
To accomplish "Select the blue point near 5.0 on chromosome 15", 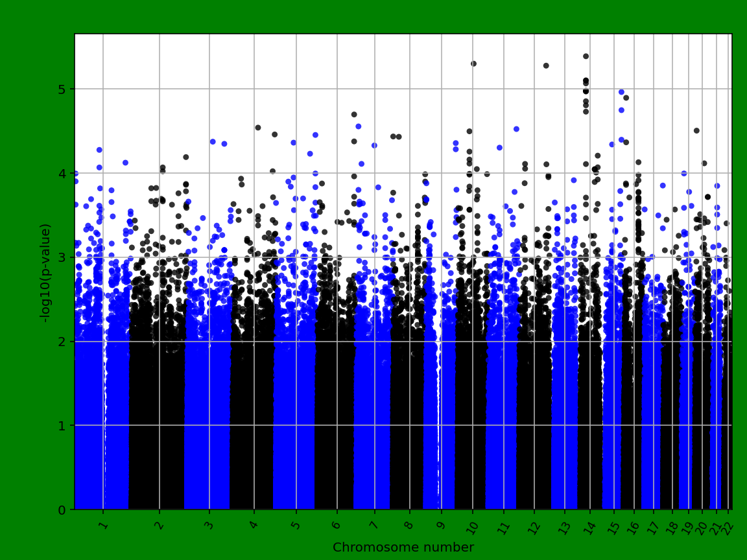I will [621, 91].
